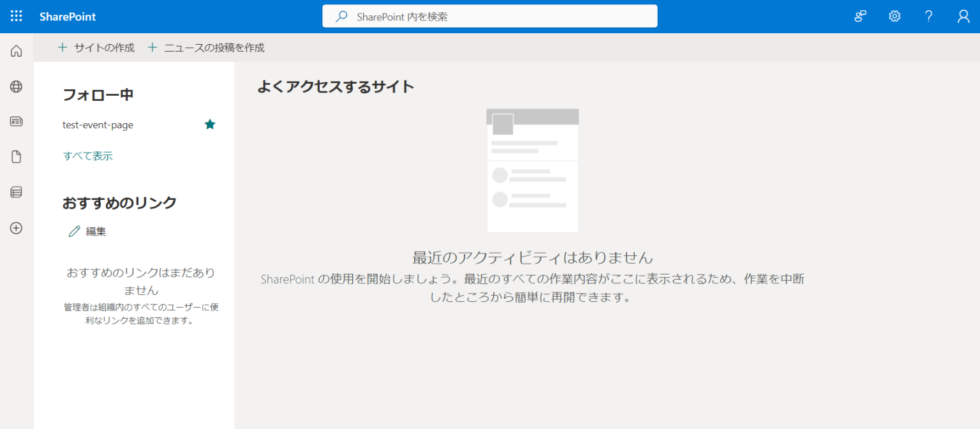Screen dimensions: 980x429
Task: Click 編集 to edit featured links
Action: pyautogui.click(x=94, y=231)
